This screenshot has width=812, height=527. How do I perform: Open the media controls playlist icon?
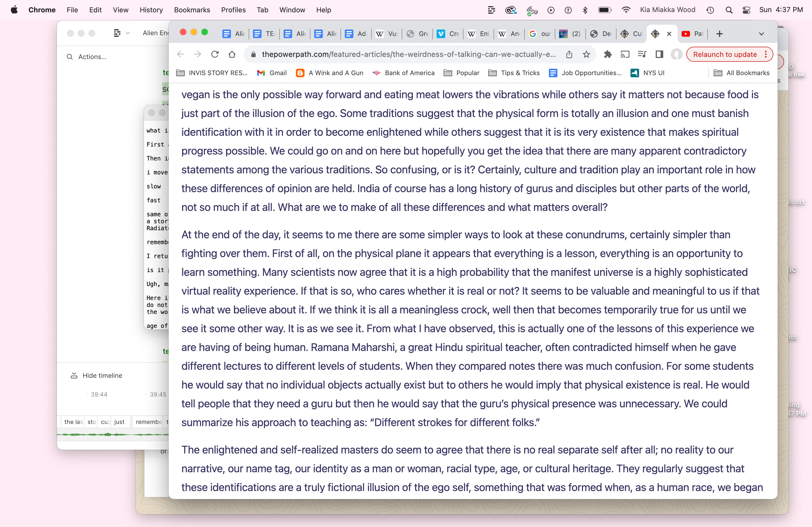[642, 54]
